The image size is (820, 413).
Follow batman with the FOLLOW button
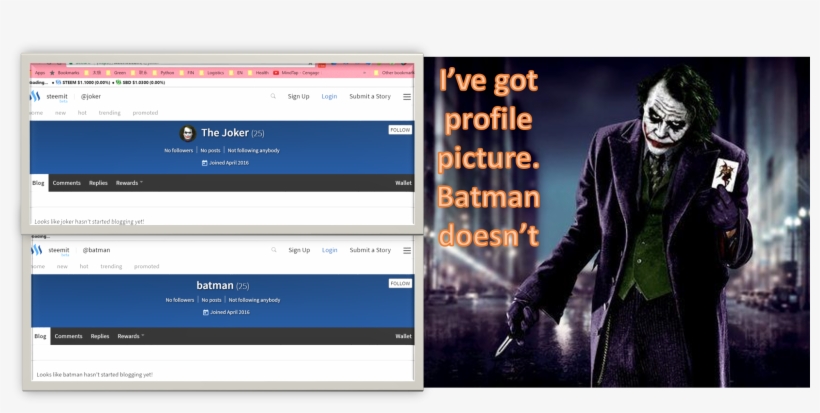coord(400,283)
